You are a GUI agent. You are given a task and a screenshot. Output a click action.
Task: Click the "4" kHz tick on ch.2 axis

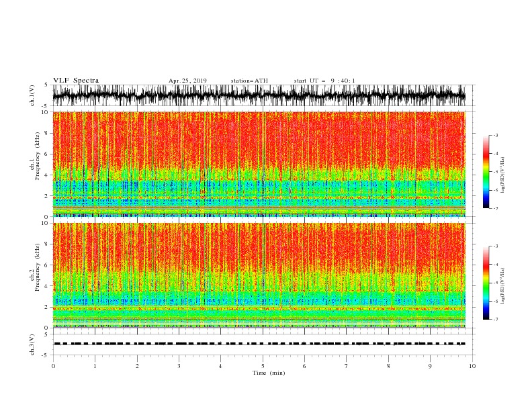(x=47, y=286)
